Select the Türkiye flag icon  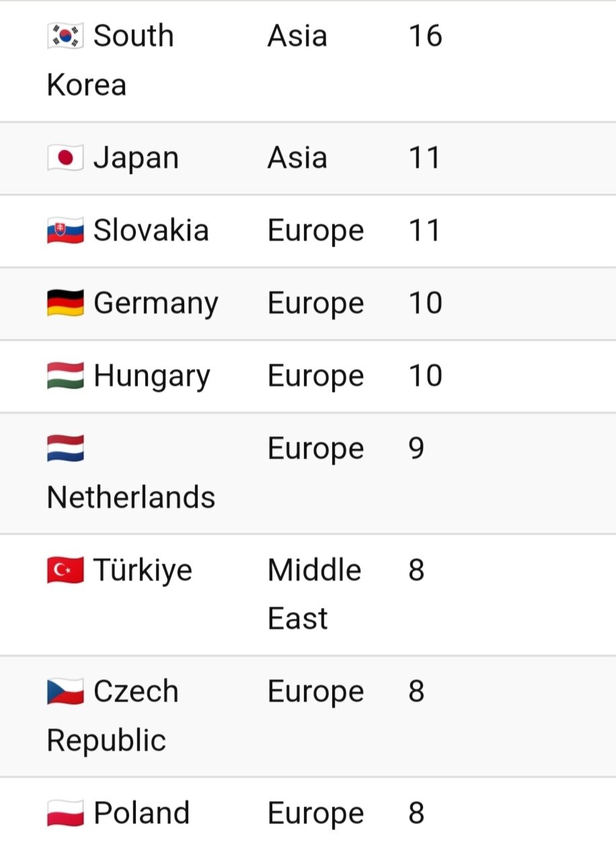[x=65, y=571]
